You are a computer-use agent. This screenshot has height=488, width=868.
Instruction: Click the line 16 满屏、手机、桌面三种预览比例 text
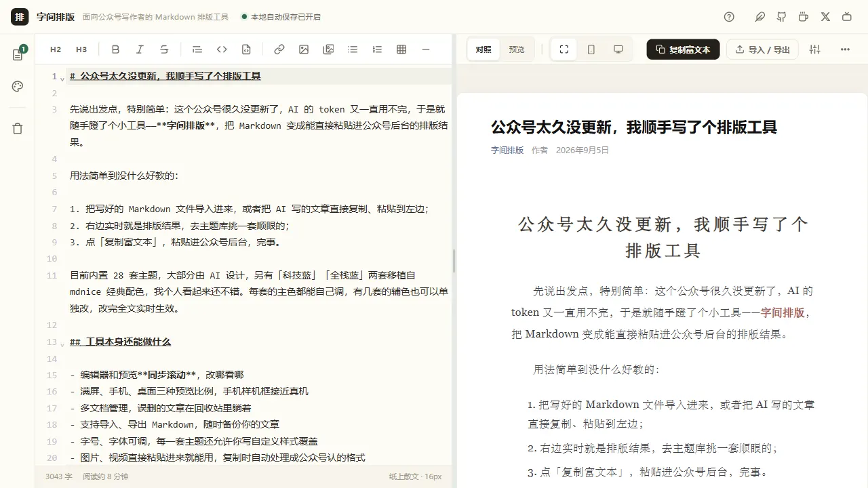pos(189,391)
